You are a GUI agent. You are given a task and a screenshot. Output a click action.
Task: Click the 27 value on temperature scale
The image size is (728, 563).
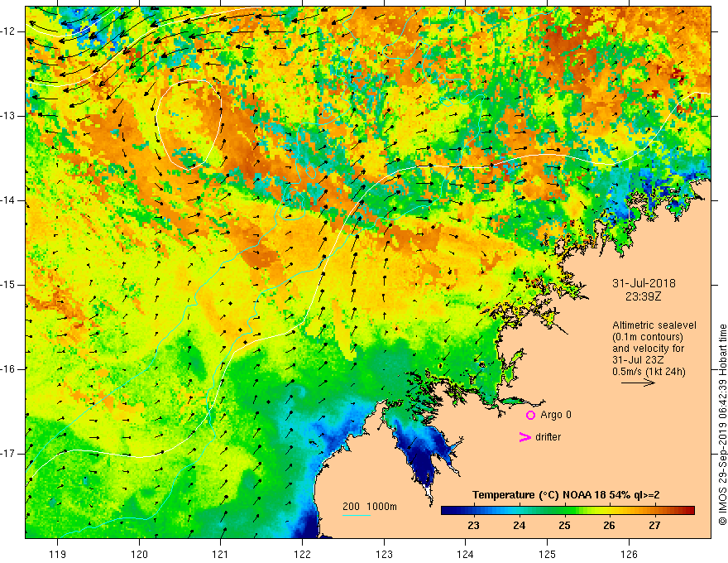[654, 526]
